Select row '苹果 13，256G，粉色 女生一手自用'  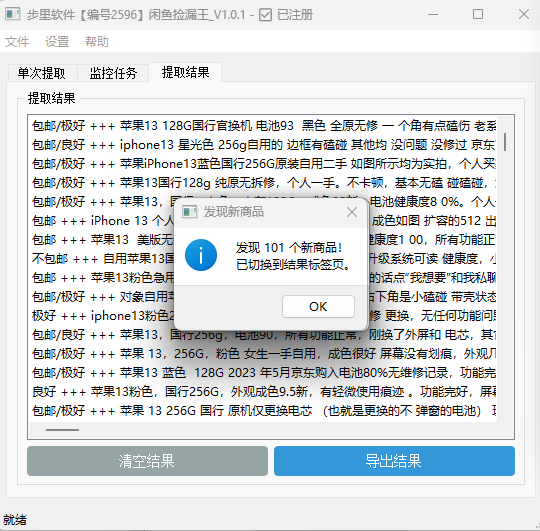click(x=264, y=354)
